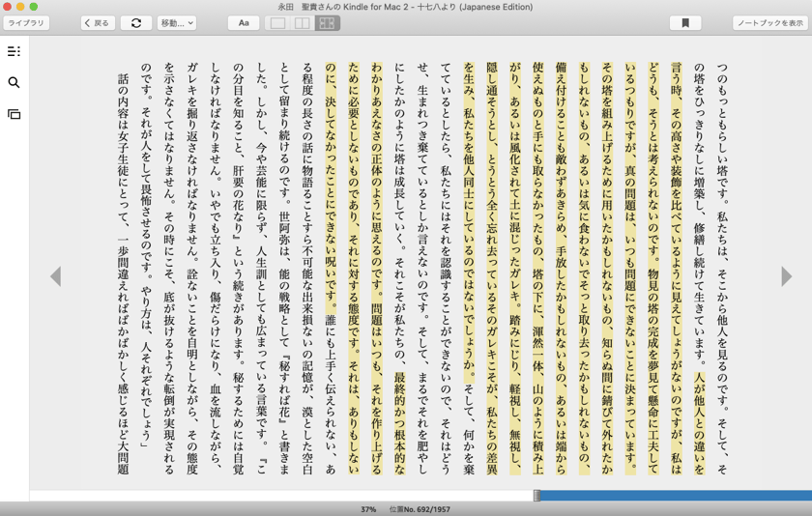This screenshot has width=812, height=516.
Task: Turn page with the left arrow
Action: pyautogui.click(x=56, y=276)
